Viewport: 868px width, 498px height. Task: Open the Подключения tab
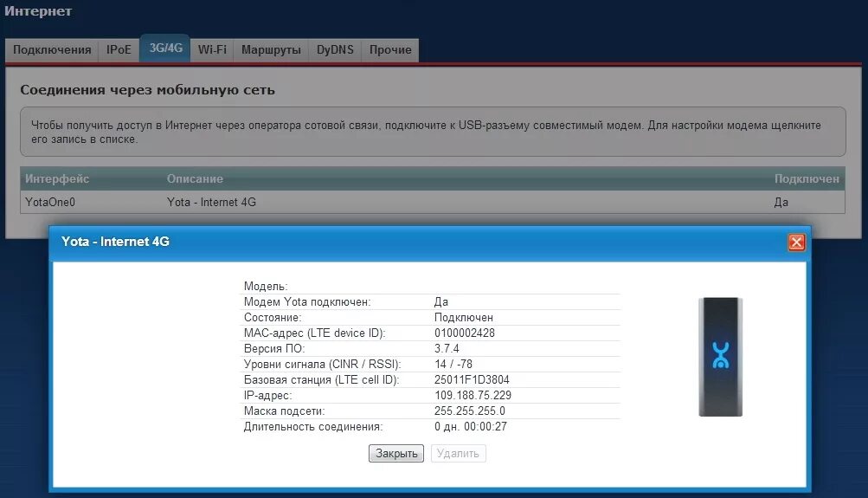coord(52,50)
